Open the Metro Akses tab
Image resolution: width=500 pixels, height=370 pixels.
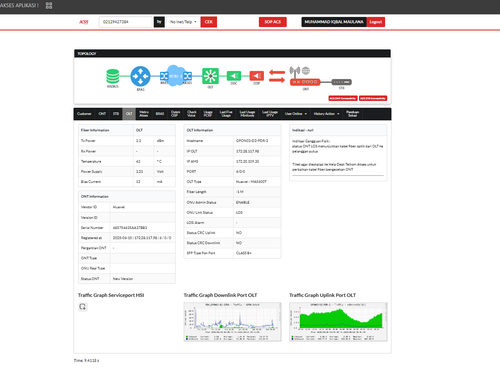click(x=144, y=114)
